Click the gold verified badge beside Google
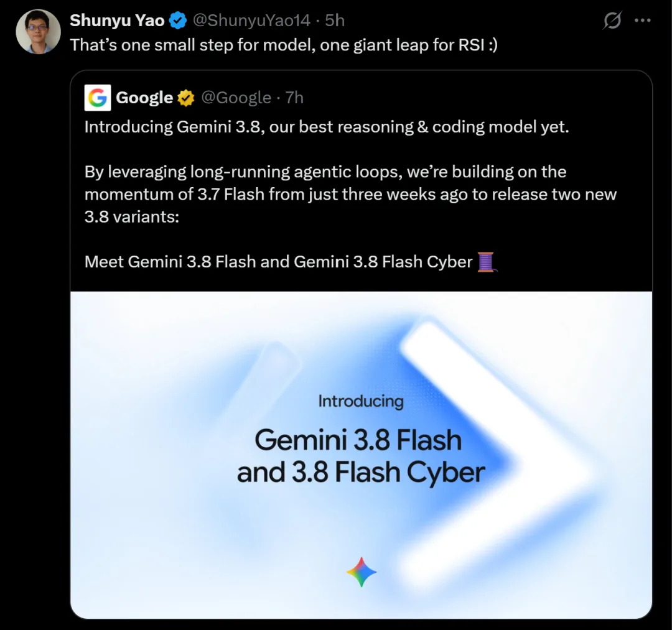 tap(185, 98)
